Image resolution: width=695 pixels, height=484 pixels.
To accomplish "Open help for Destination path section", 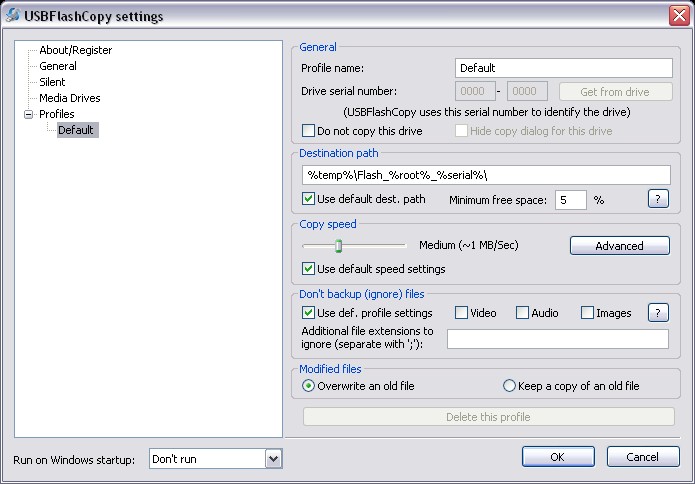I will 658,199.
